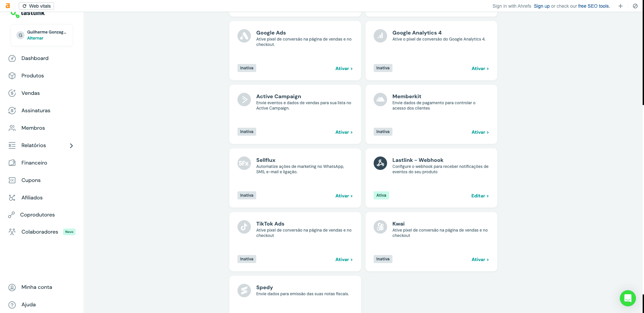The width and height of the screenshot is (644, 313).
Task: Click the Assinaturas recurring icon
Action: (12, 111)
